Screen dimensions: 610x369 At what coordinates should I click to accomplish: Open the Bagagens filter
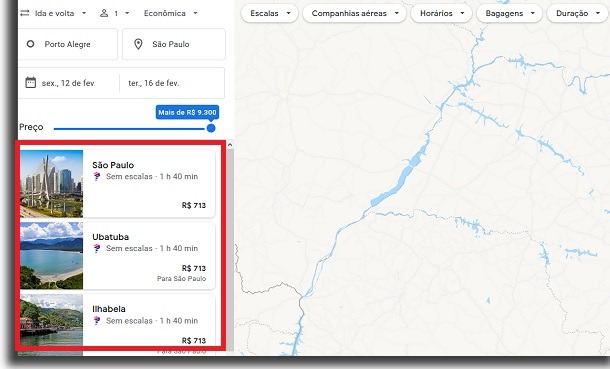(x=510, y=13)
